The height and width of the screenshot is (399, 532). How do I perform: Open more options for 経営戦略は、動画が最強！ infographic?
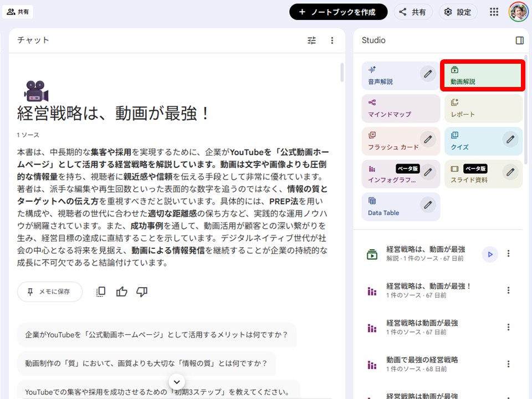508,290
